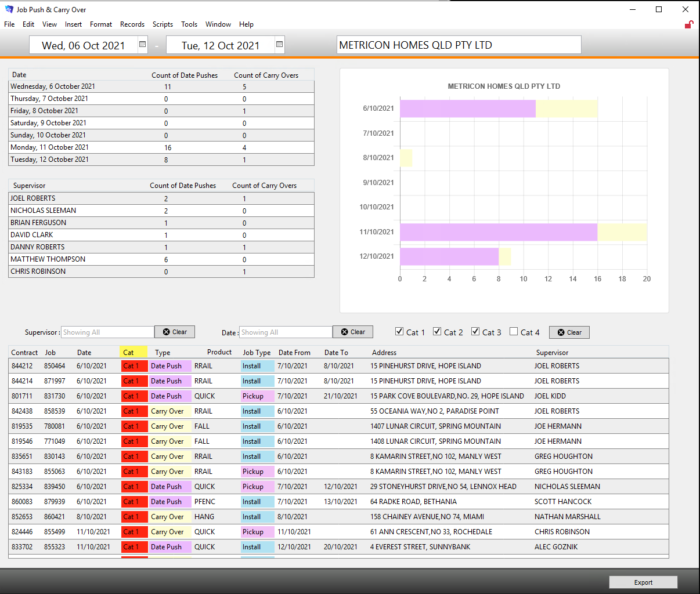The image size is (700, 594).
Task: Open the Help menu
Action: [246, 24]
